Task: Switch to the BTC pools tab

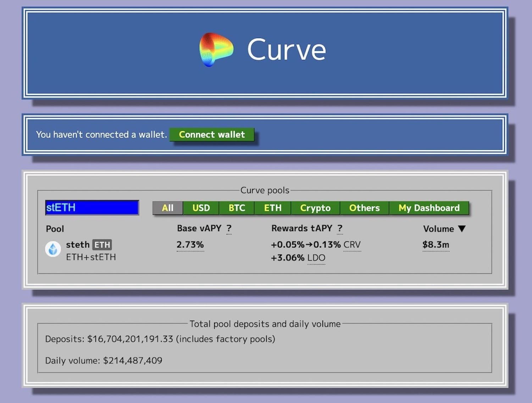Action: pyautogui.click(x=237, y=208)
